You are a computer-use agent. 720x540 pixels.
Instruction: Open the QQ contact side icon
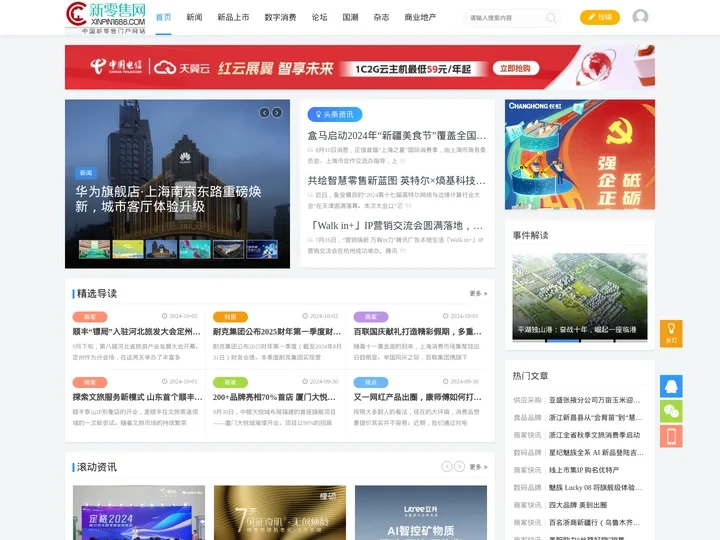tap(671, 386)
